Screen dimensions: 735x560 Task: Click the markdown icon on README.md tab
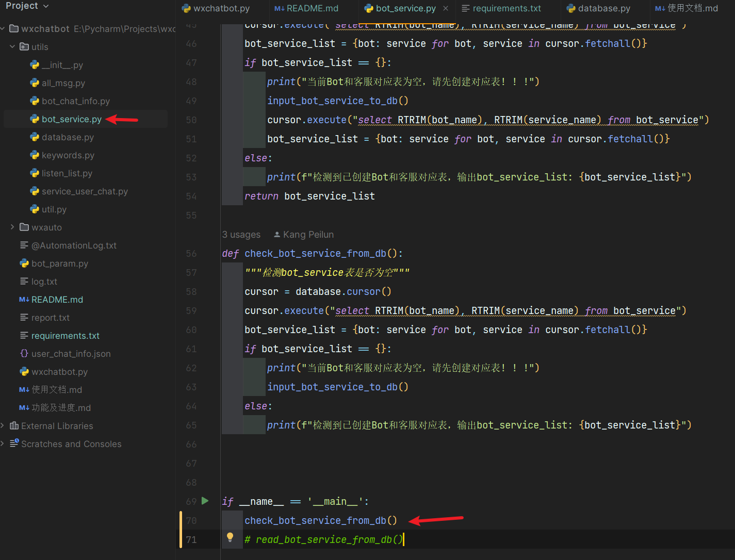tap(279, 8)
